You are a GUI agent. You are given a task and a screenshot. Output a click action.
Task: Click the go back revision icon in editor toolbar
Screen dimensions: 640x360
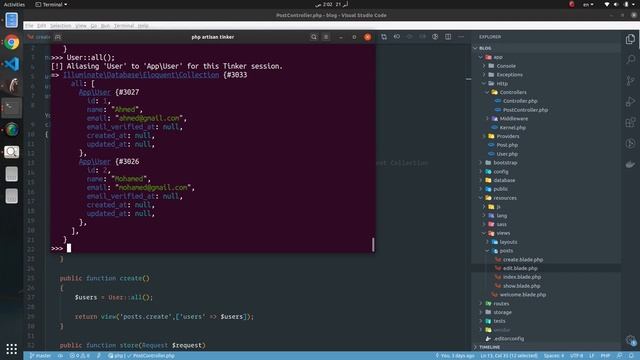pyautogui.click(x=396, y=37)
